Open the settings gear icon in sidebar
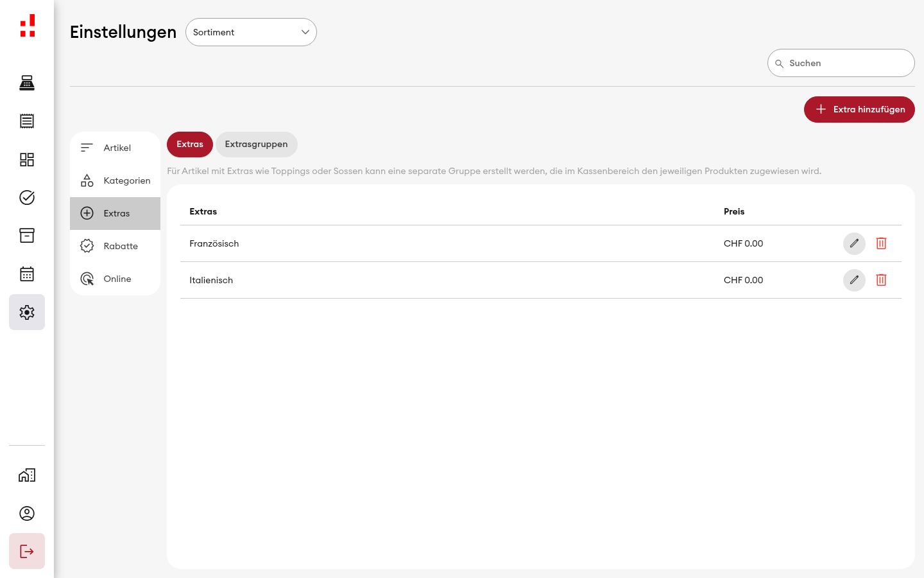This screenshot has width=924, height=578. 27,312
